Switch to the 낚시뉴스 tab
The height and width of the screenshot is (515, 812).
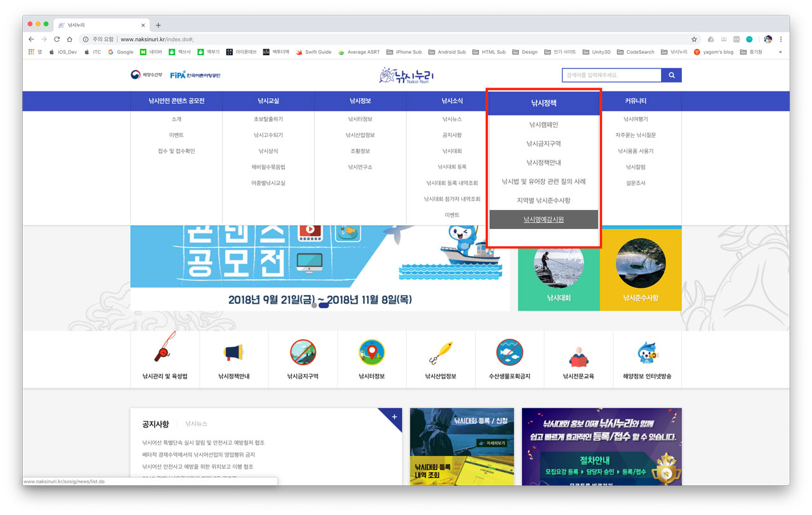[196, 424]
